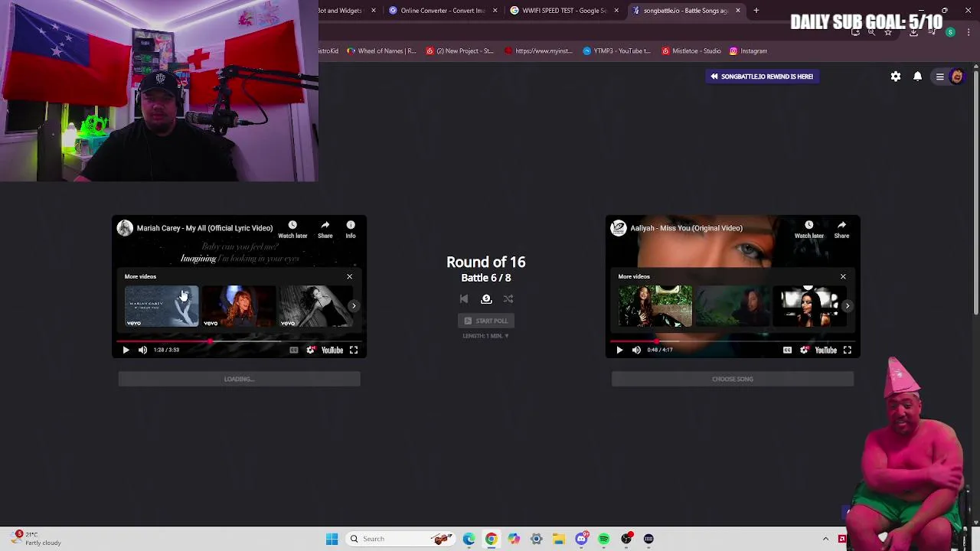The height and width of the screenshot is (551, 980).
Task: Mute the Aaliyah video player
Action: (x=636, y=350)
